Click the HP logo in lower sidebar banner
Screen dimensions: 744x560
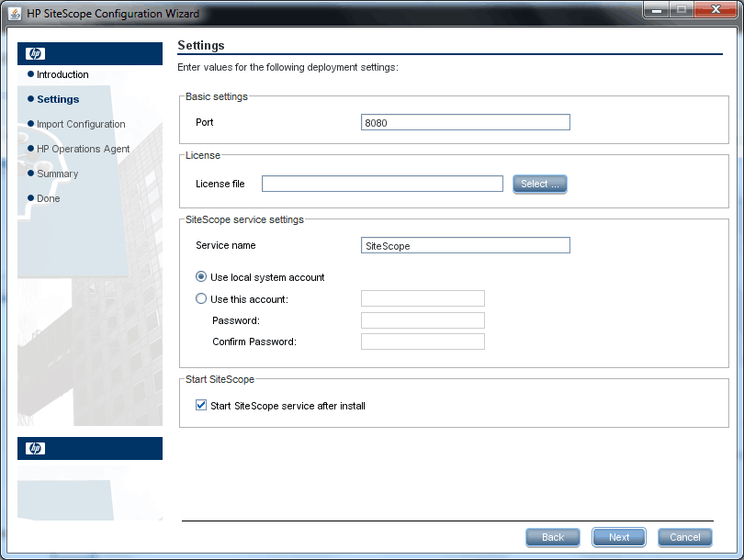click(x=36, y=448)
